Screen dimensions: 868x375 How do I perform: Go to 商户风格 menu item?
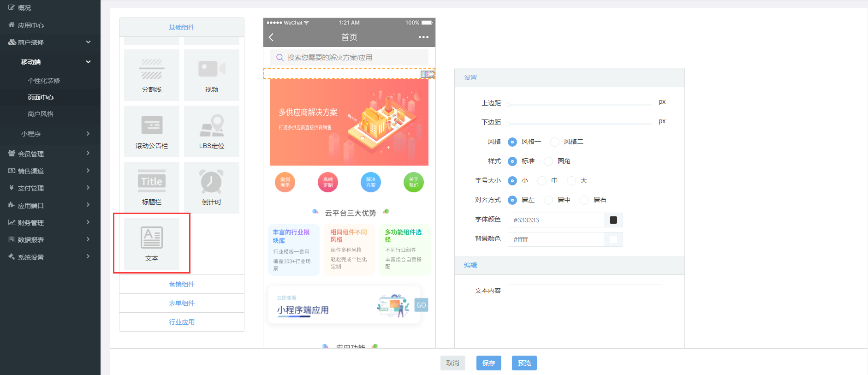pyautogui.click(x=41, y=114)
